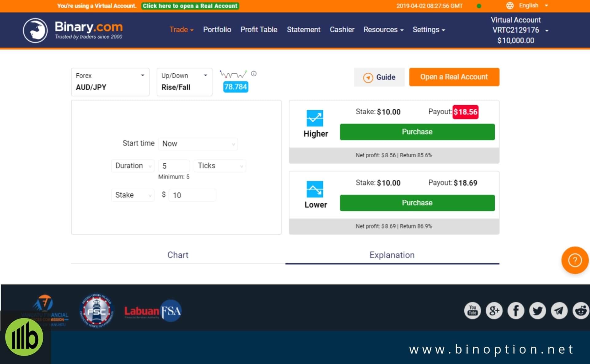This screenshot has height=364, width=590.
Task: Open the Telegram social link
Action: click(x=559, y=311)
